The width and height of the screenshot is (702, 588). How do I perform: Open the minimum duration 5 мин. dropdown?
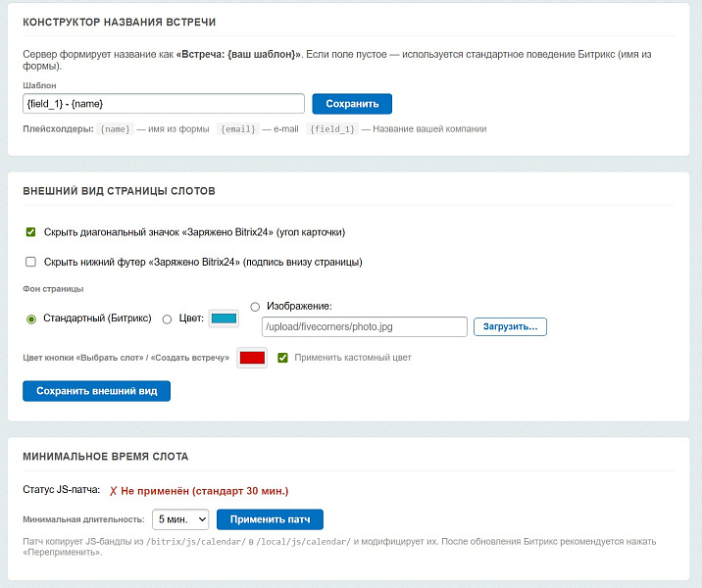[180, 519]
